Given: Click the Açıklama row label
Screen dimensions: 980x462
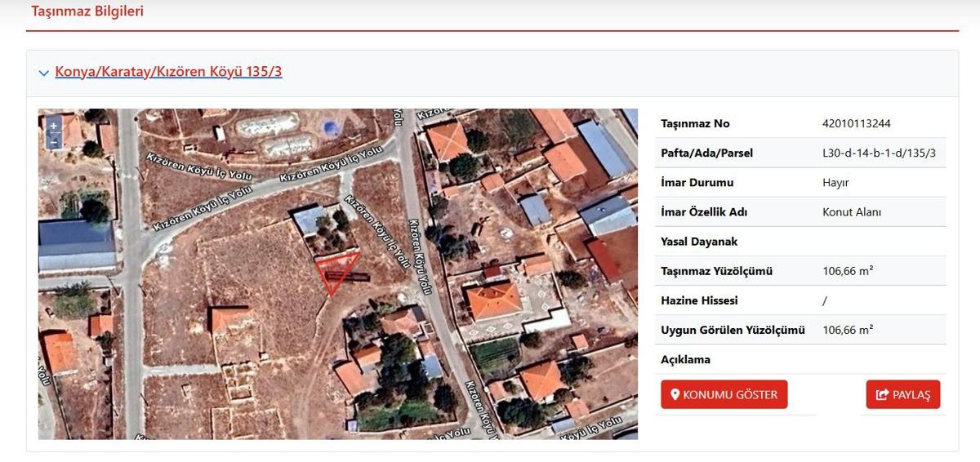Looking at the screenshot, I should [685, 359].
